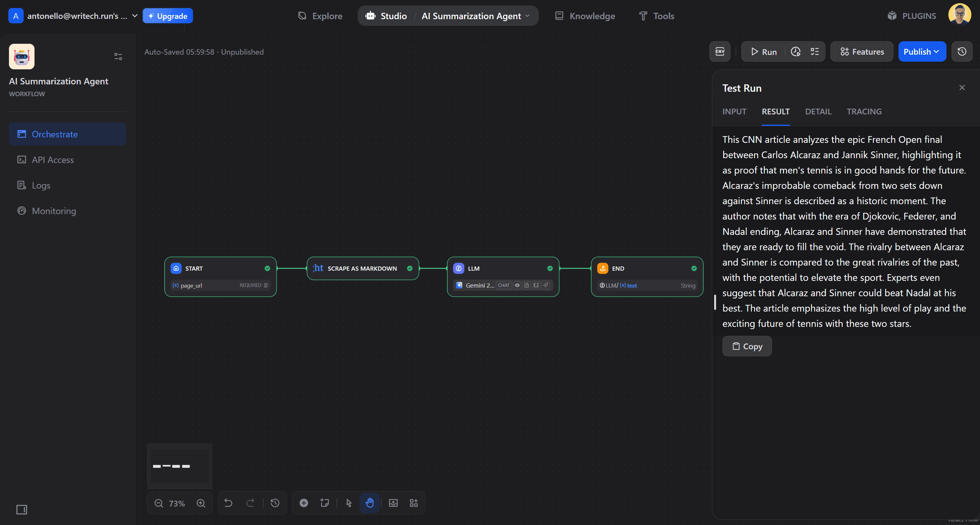Open the Logs panel
Viewport: 980px width, 525px height.
tap(41, 185)
